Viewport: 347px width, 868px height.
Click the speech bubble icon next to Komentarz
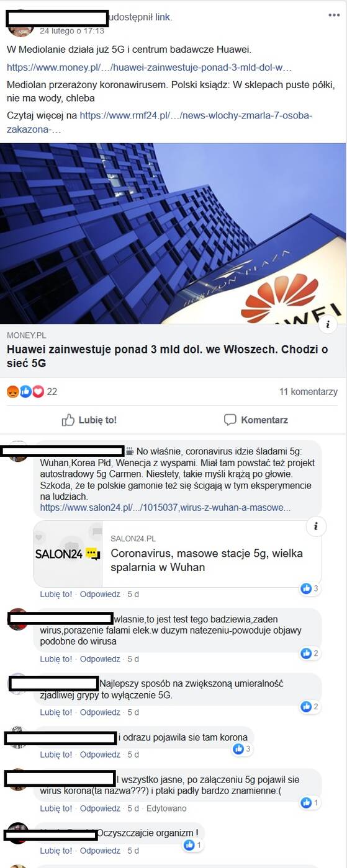(x=230, y=420)
